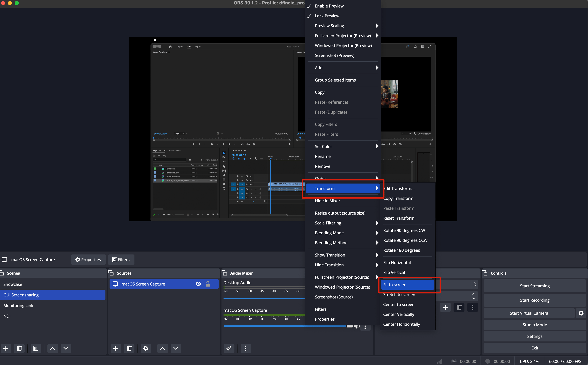
Task: Click the Filters button in source toolbar
Action: coord(121,259)
